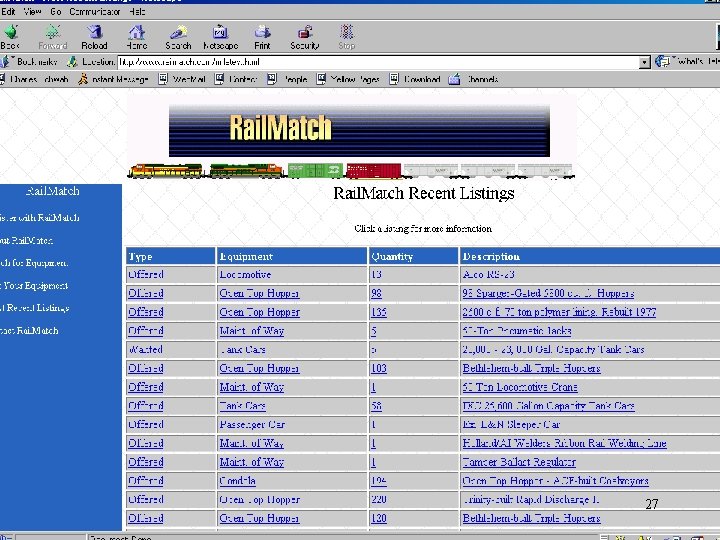Open the Tamper Ballast Regulator listing

point(519,462)
